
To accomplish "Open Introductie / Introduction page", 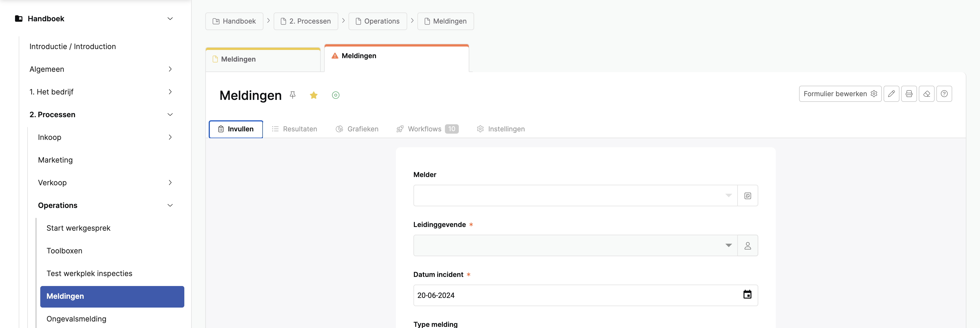I will (x=73, y=47).
